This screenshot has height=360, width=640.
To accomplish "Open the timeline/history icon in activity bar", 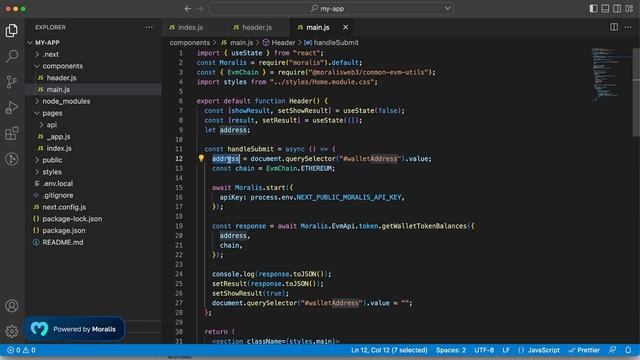I will tap(11, 159).
